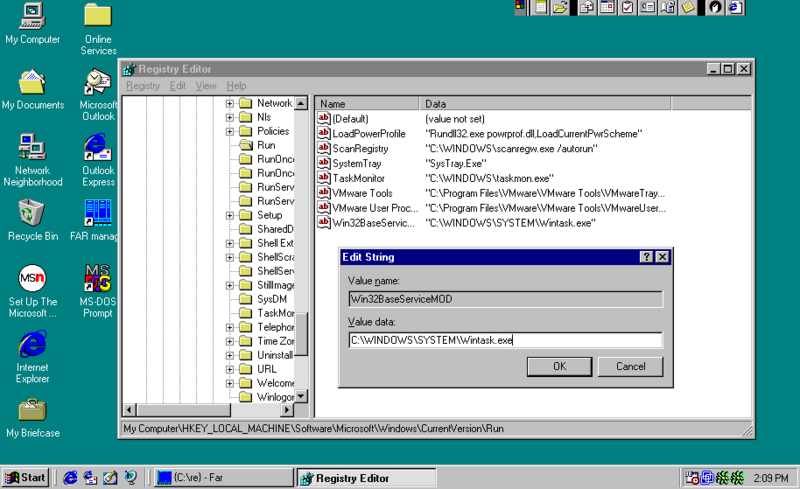
Task: Select the TaskMonitor registry value icon
Action: point(324,178)
